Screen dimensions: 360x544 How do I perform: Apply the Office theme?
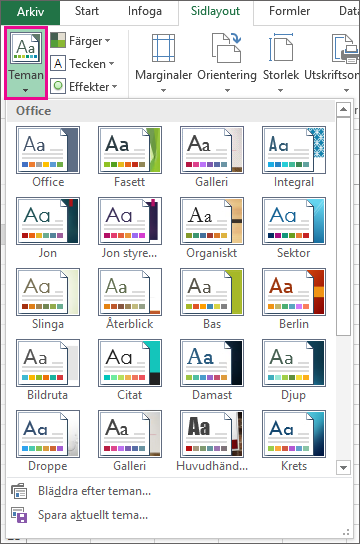point(48,157)
